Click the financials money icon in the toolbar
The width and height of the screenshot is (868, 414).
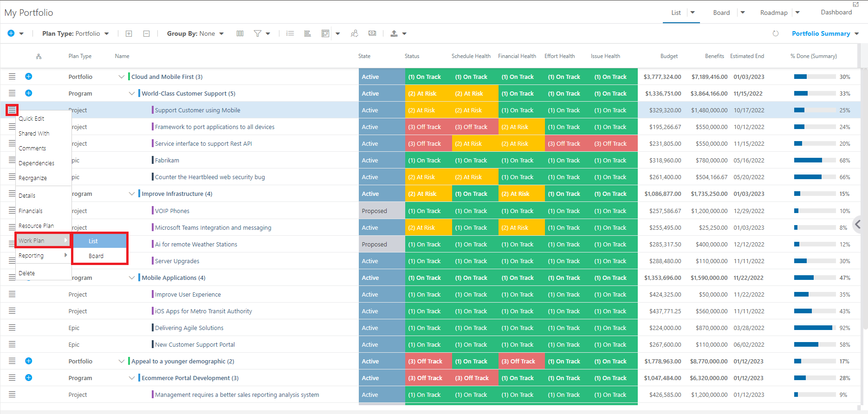[x=372, y=33]
